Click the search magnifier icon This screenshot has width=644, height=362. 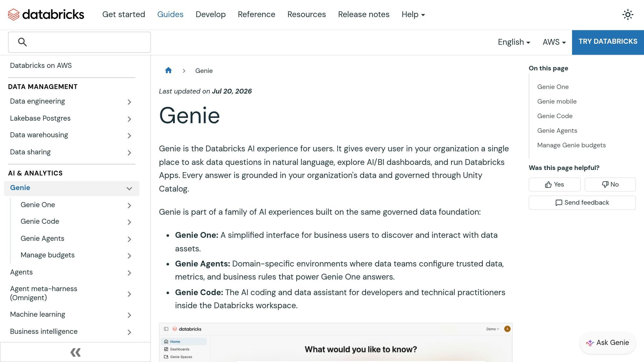[x=22, y=42]
